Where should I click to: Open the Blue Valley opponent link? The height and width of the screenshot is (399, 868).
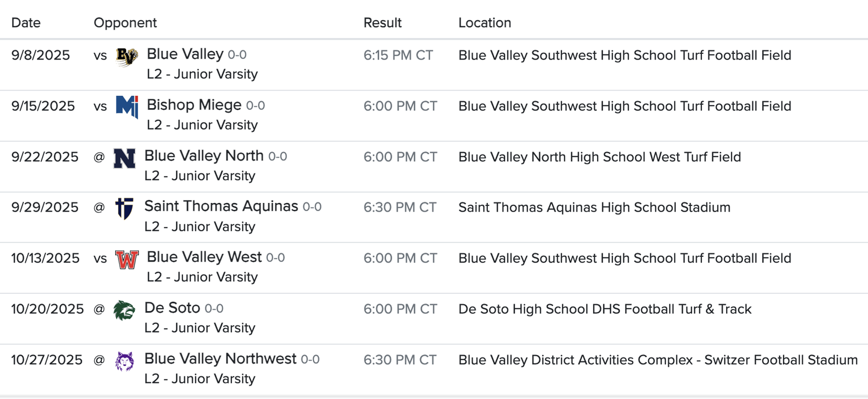point(185,54)
